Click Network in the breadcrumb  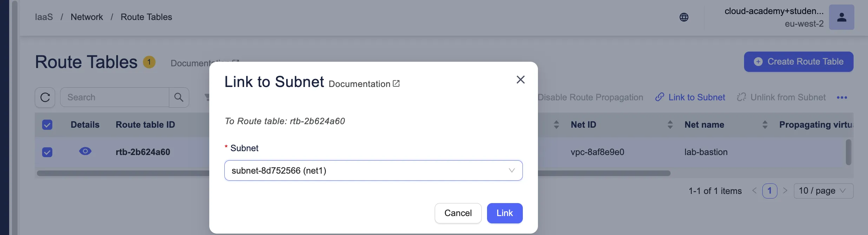pyautogui.click(x=87, y=17)
